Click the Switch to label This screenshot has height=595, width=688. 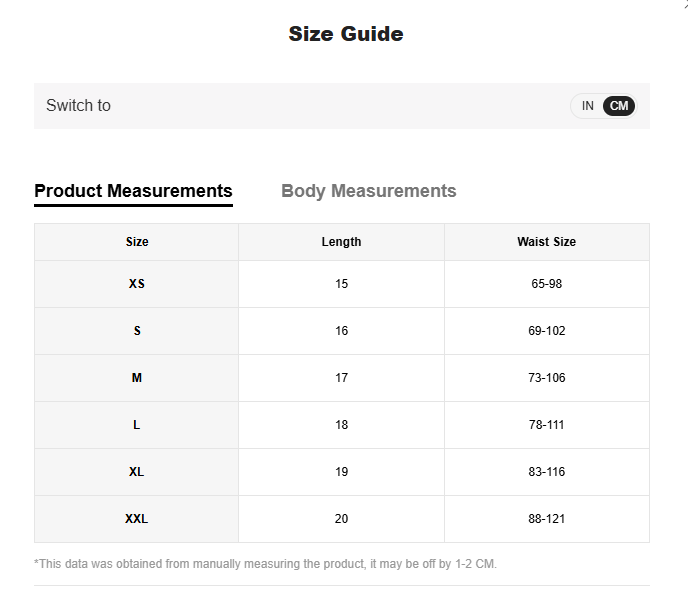[x=78, y=106]
